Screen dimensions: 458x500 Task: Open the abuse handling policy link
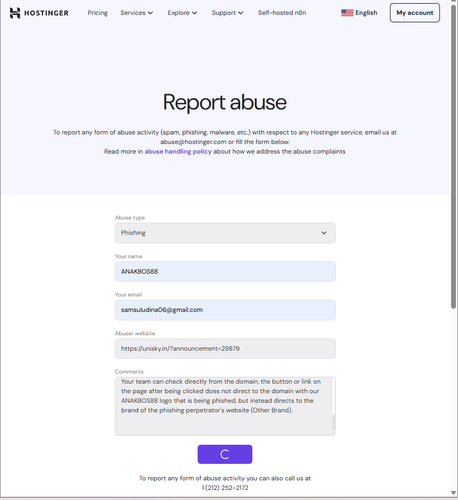click(178, 151)
